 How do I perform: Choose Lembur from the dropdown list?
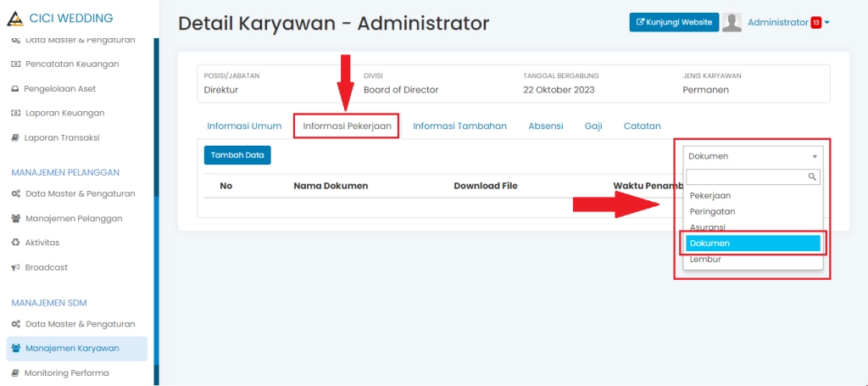[x=705, y=260]
